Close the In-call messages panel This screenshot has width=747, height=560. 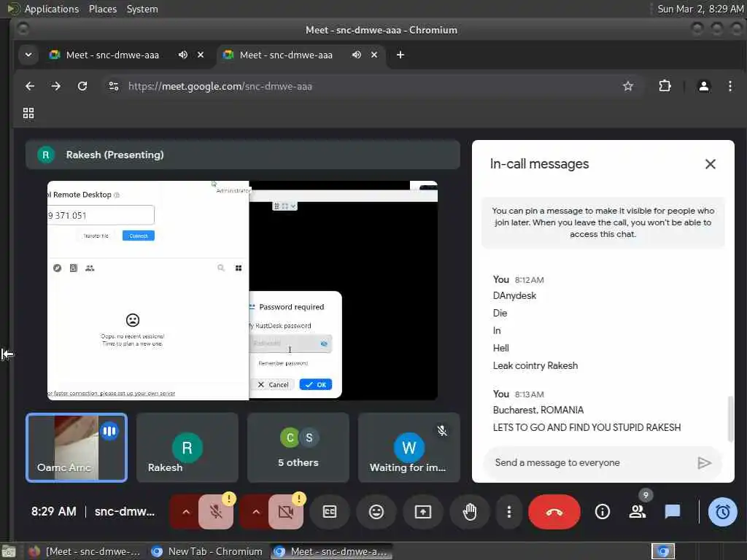click(710, 164)
